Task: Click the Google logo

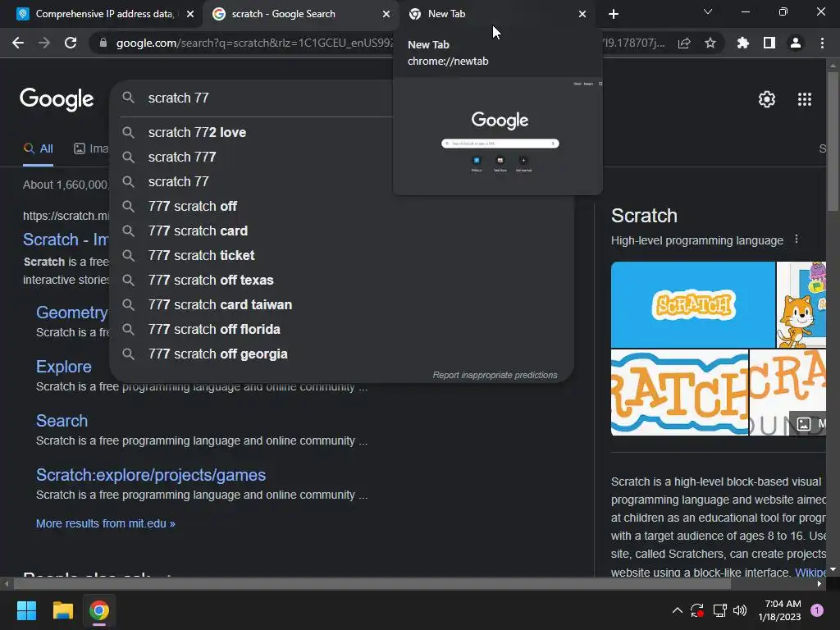Action: (57, 99)
